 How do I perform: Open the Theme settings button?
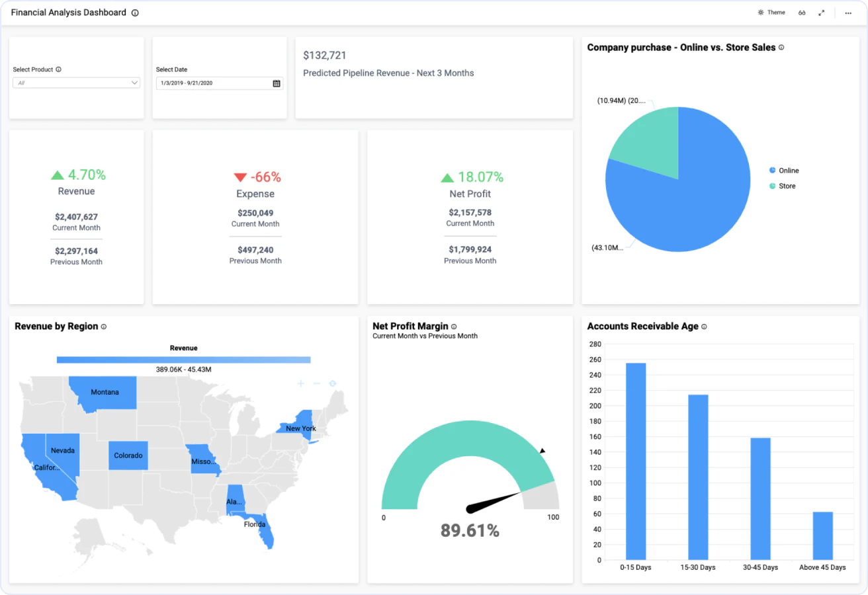click(771, 13)
